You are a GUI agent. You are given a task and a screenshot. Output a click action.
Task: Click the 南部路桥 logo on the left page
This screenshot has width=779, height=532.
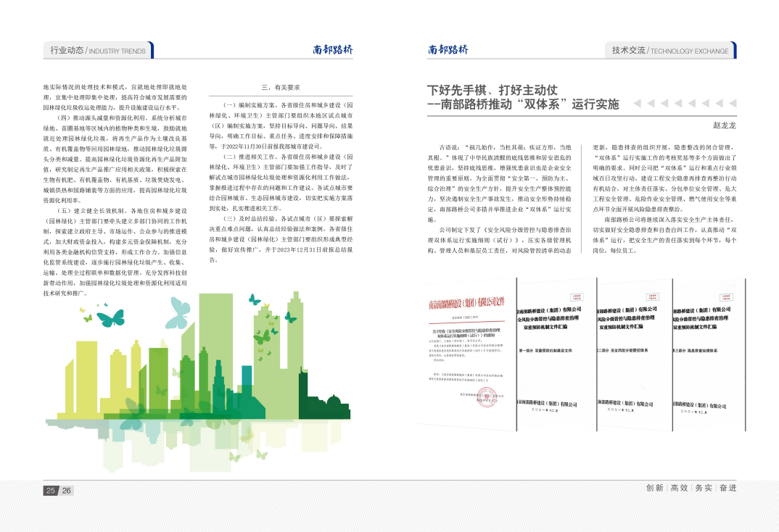333,49
